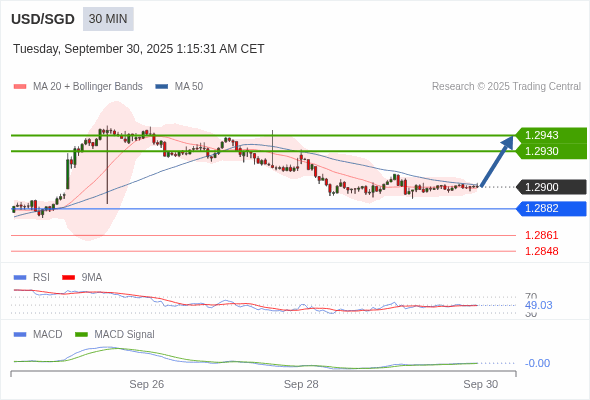
Task: Click the 1.2861 support value
Action: [541, 236]
